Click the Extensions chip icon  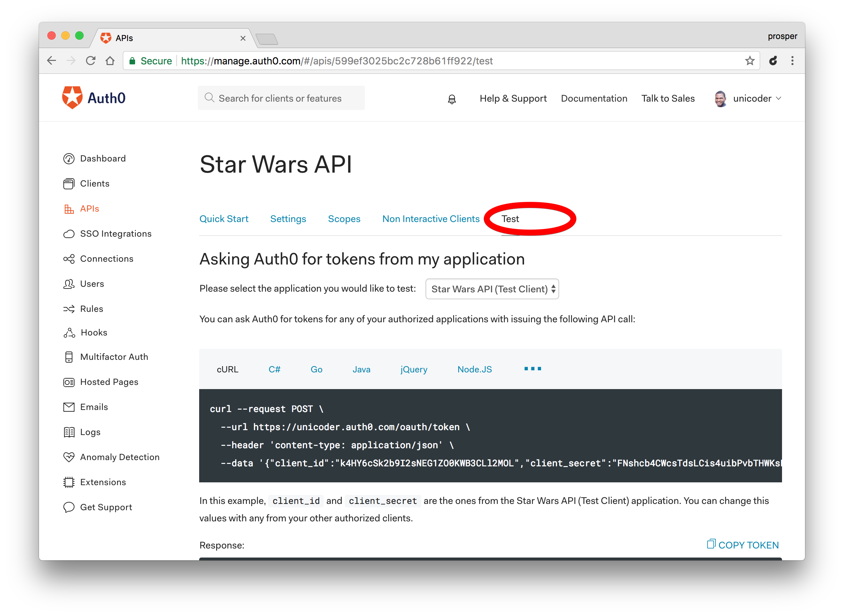click(x=69, y=482)
